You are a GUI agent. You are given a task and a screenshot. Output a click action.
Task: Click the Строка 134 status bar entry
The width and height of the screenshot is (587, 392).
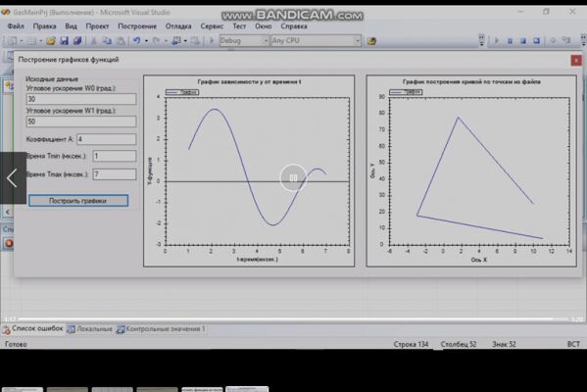[x=411, y=344]
